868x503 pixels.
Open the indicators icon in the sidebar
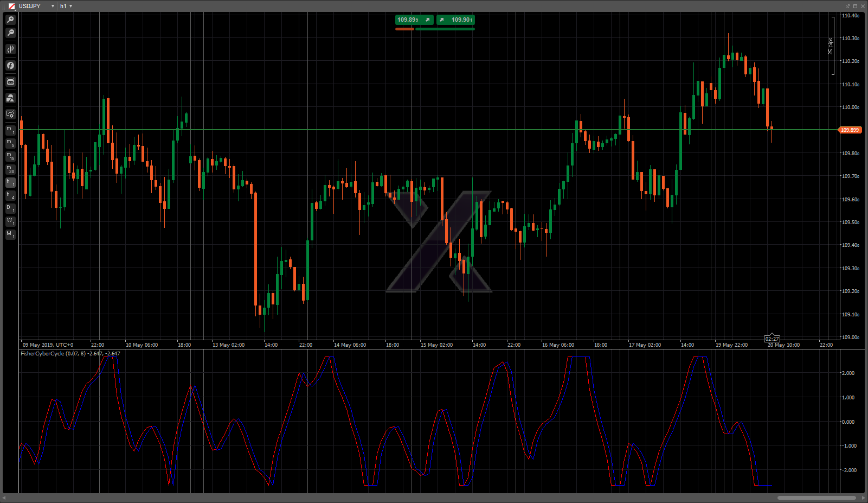click(10, 66)
